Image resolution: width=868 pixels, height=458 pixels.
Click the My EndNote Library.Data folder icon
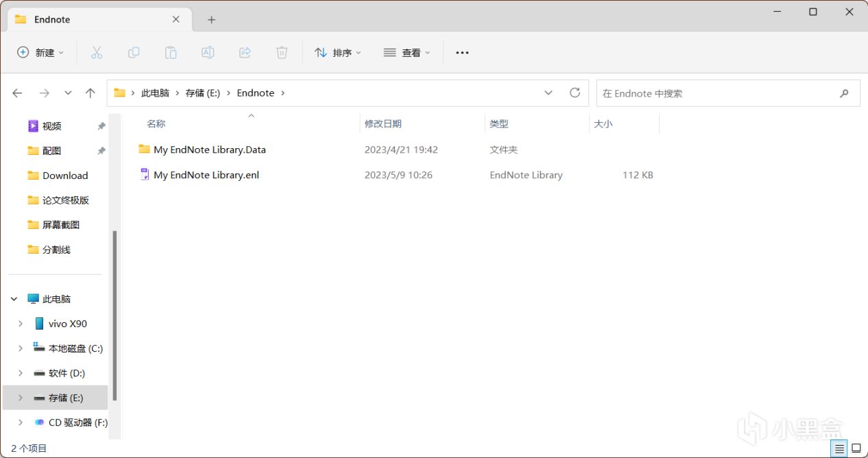144,149
